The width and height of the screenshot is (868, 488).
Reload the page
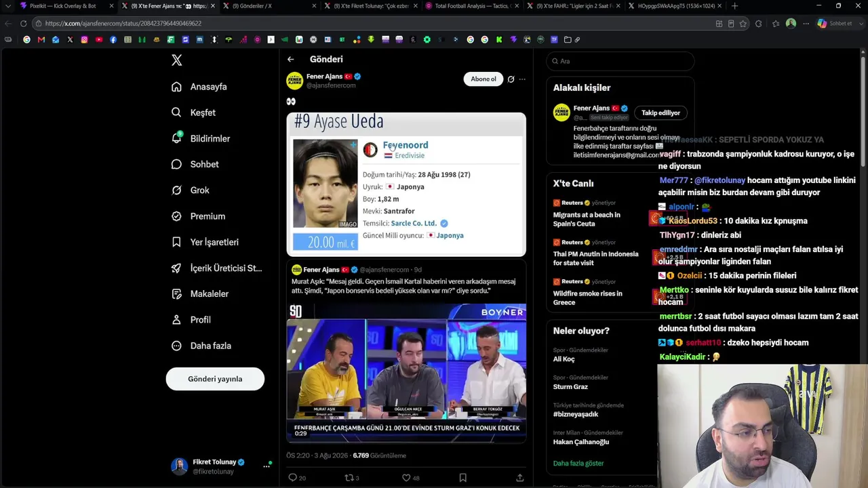23,23
